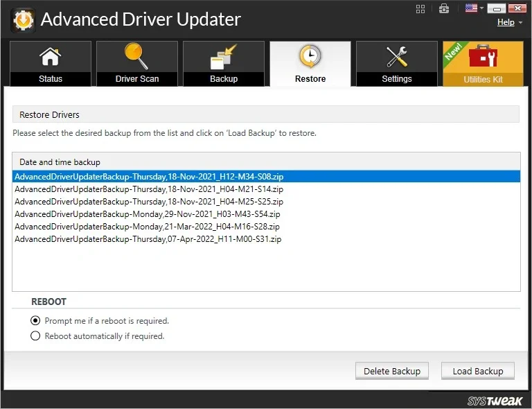Expand the language flag dropdown arrow

[x=481, y=8]
